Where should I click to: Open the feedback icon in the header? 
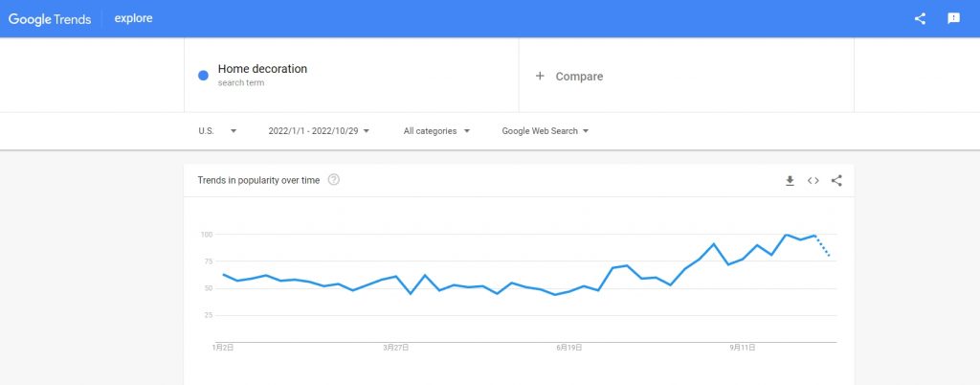[953, 18]
